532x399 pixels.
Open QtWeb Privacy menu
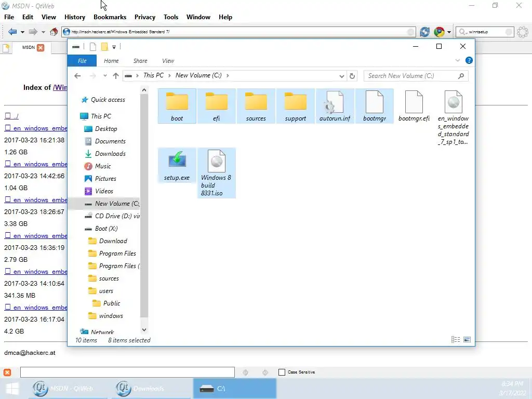coord(145,17)
